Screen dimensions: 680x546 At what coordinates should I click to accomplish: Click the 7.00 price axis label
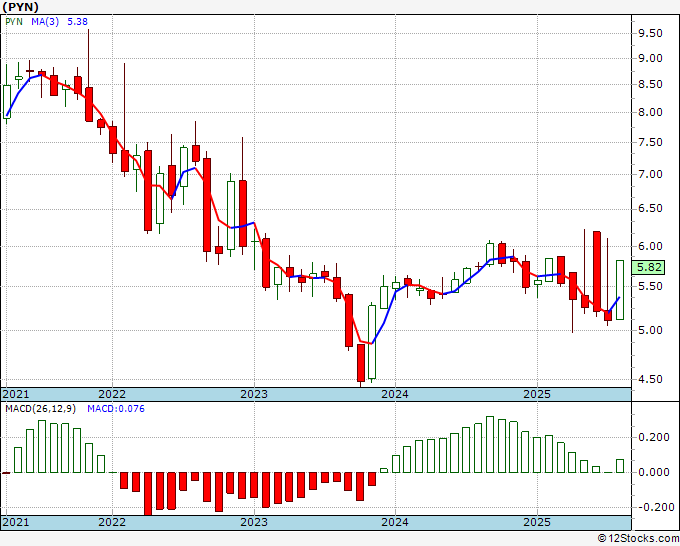(x=650, y=174)
